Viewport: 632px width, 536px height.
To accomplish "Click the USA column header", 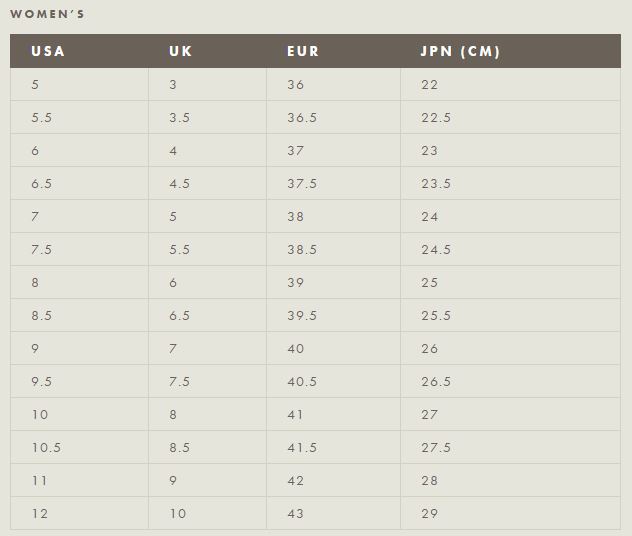I will [48, 51].
